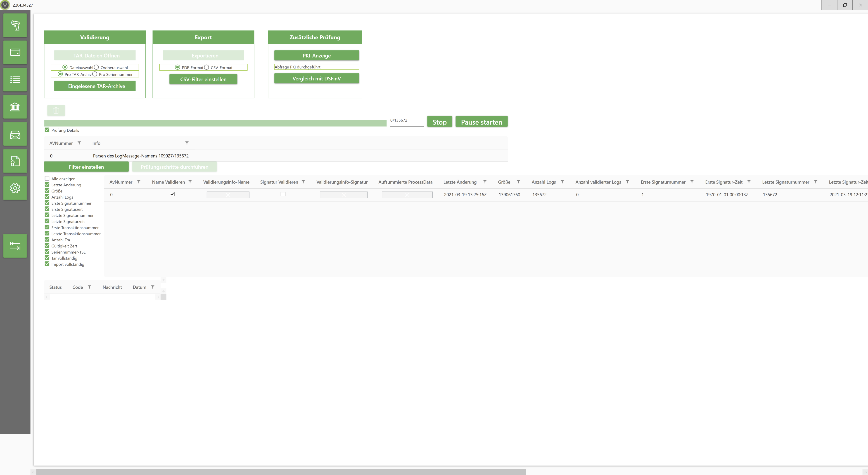The height and width of the screenshot is (475, 868).
Task: Select the car sidebar icon
Action: (15, 135)
